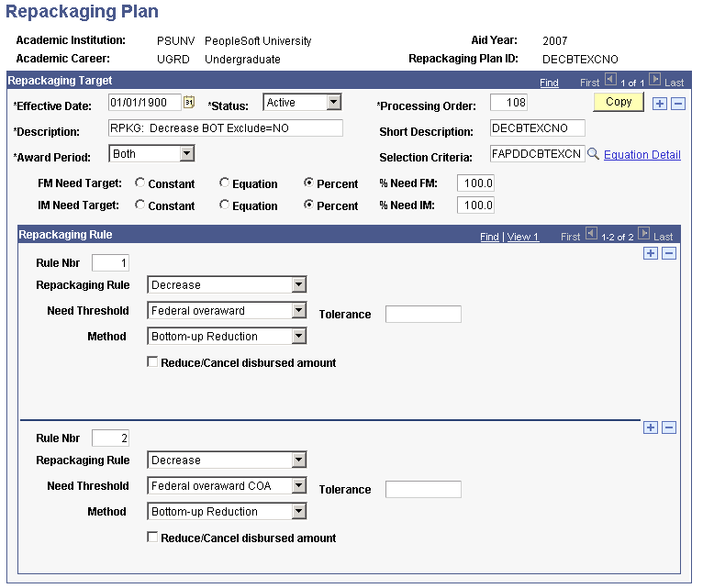Add a new Repackaging Target row

click(659, 104)
